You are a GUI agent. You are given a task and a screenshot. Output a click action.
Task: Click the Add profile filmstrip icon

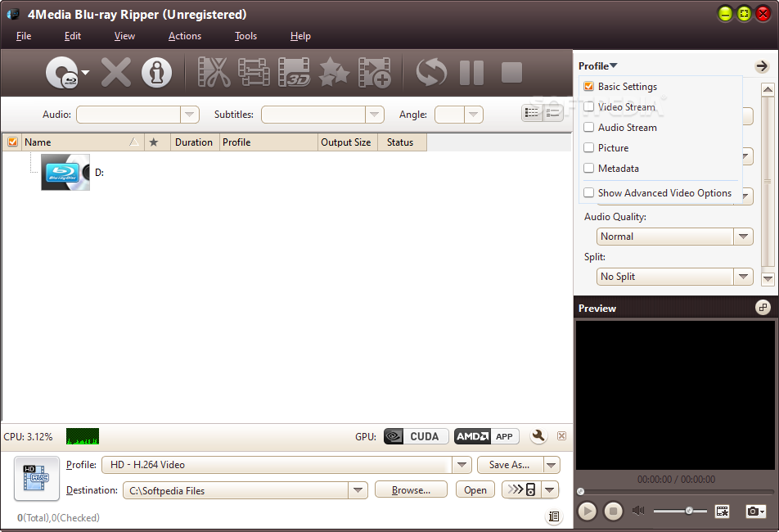pos(374,73)
